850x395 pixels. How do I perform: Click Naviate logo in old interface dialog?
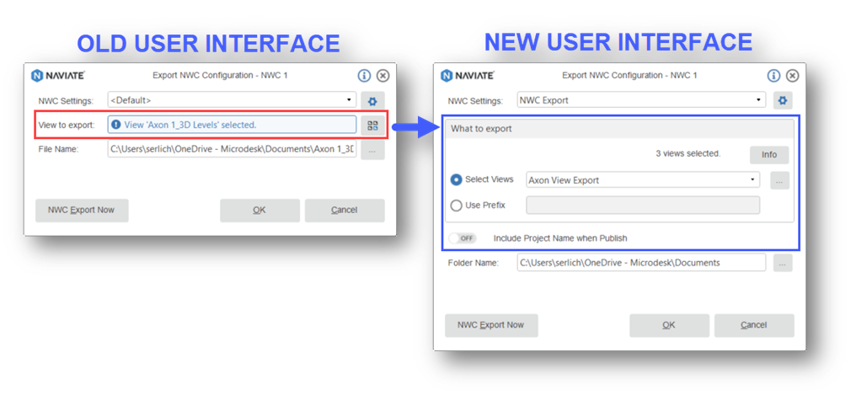click(58, 75)
